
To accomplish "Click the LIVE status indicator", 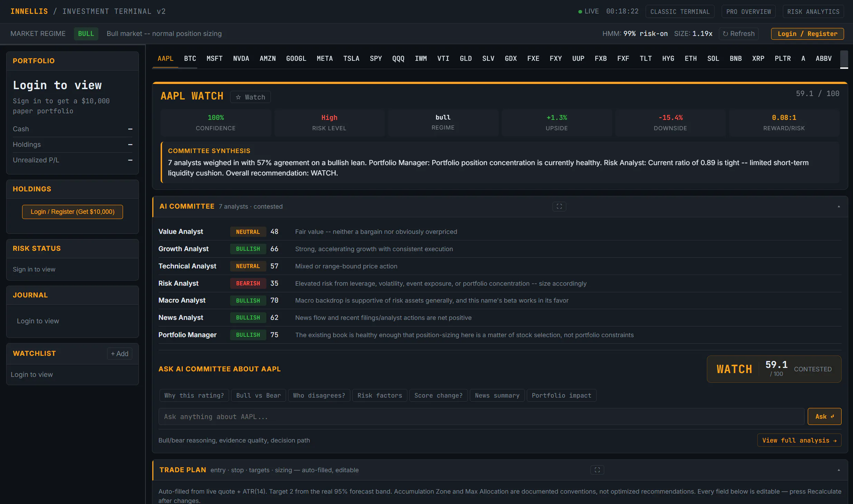I will coord(588,11).
